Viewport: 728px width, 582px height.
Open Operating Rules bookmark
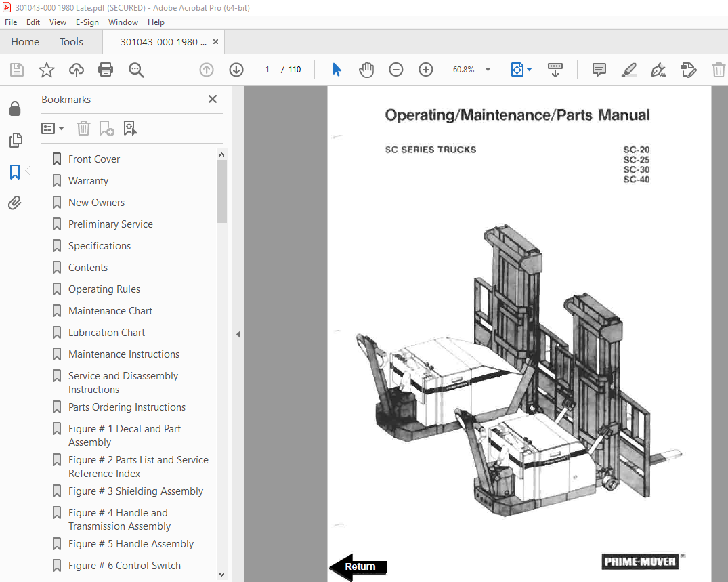coord(104,289)
